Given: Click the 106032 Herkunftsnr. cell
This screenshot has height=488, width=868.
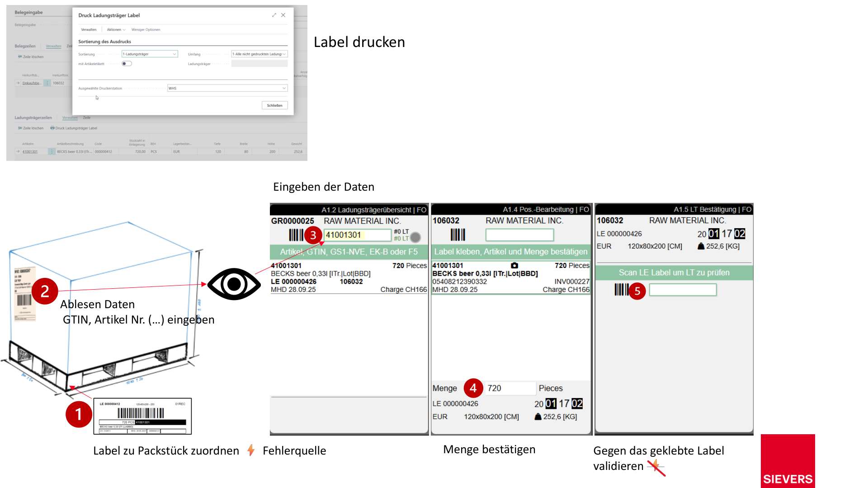Looking at the screenshot, I should point(58,83).
